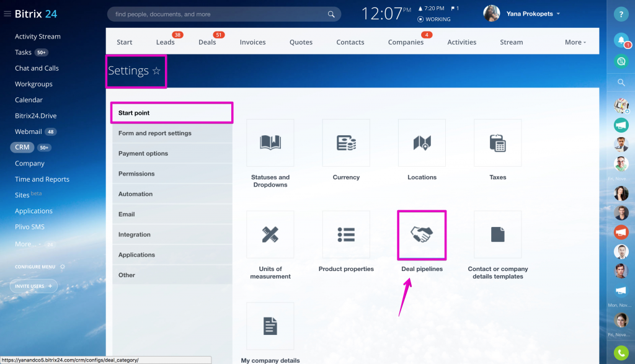Select Automation settings section
Screen dimensions: 635x364
coord(172,193)
